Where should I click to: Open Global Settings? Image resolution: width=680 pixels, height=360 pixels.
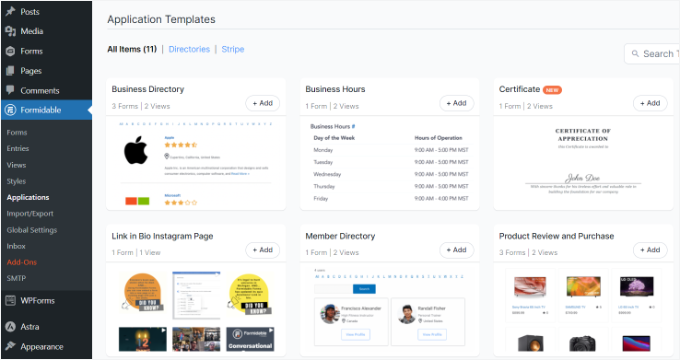[32, 230]
